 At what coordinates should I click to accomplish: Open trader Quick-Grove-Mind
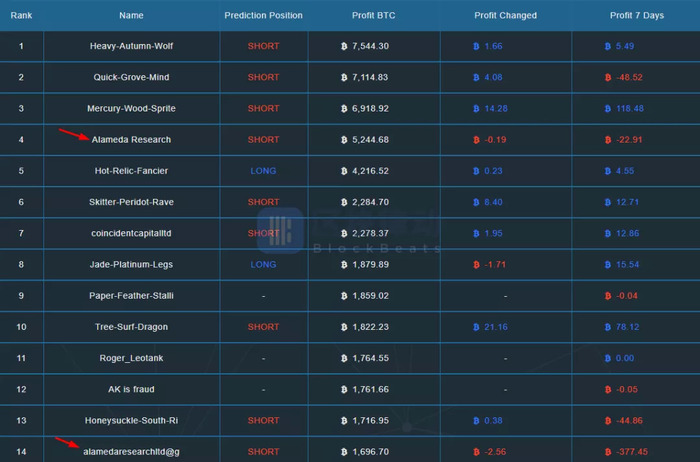click(131, 77)
